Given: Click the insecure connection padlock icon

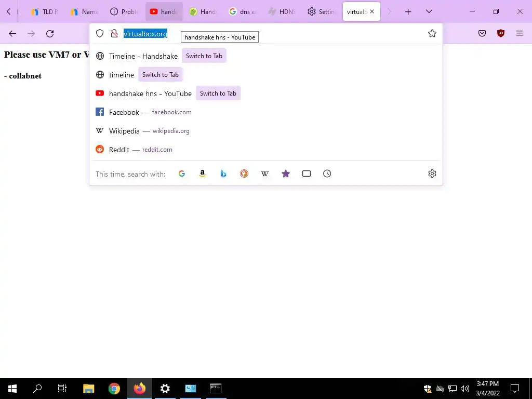Looking at the screenshot, I should coord(114,33).
